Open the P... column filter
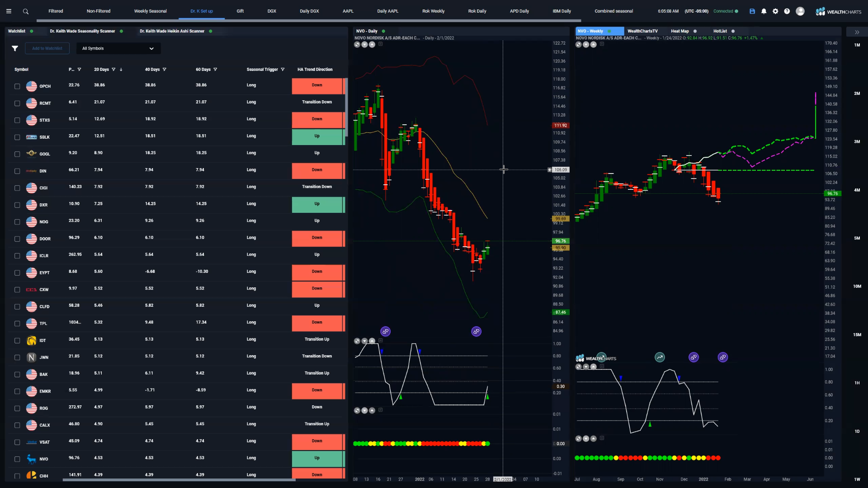The height and width of the screenshot is (488, 868). pyautogui.click(x=80, y=70)
